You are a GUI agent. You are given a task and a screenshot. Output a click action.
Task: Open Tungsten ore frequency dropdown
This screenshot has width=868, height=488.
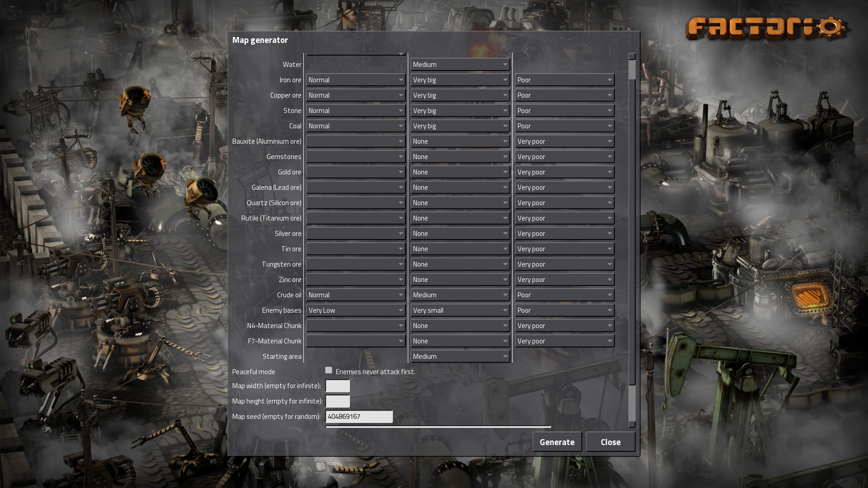coord(356,264)
